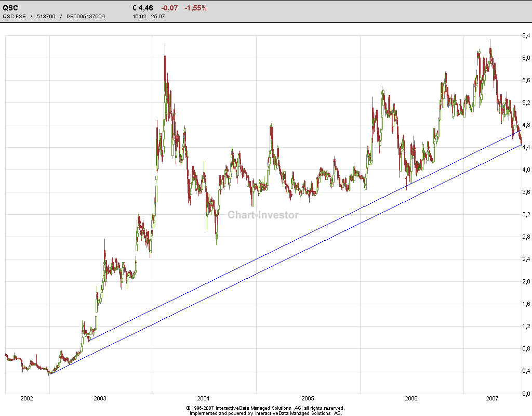
Task: Select the 2006 label on the time axis
Action: [410, 398]
